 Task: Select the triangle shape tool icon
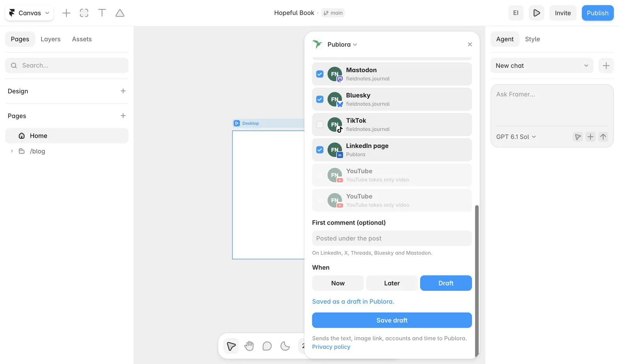[120, 13]
